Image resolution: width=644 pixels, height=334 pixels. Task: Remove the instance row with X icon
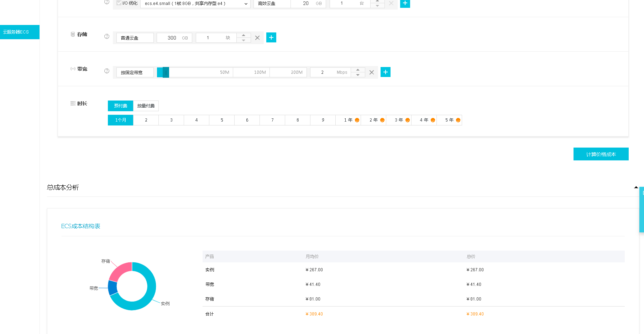coord(391,3)
